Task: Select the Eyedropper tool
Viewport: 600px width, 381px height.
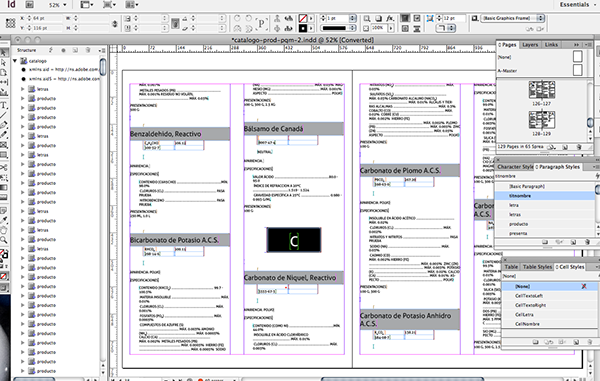Action: point(4,220)
